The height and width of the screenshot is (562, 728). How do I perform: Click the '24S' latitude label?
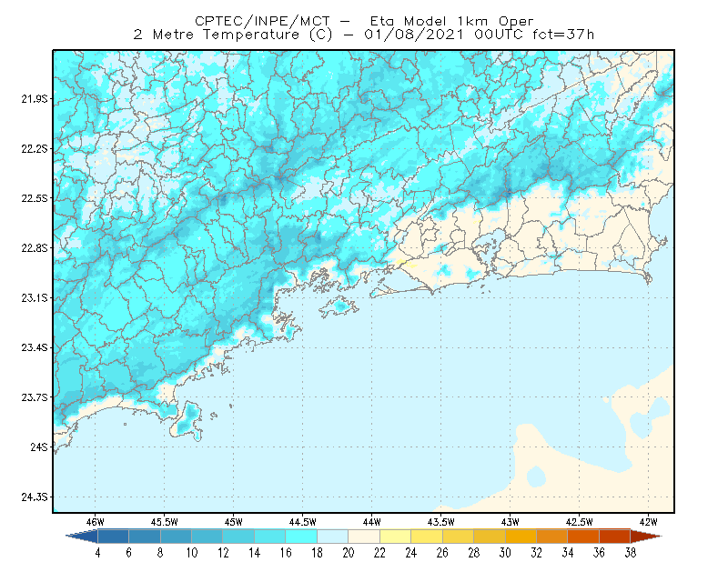coord(39,447)
